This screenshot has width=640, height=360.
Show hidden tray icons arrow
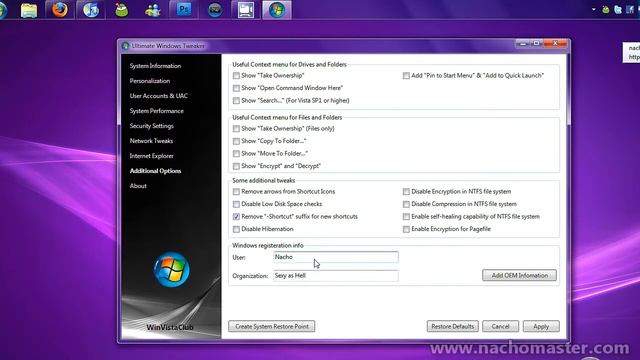coord(593,9)
